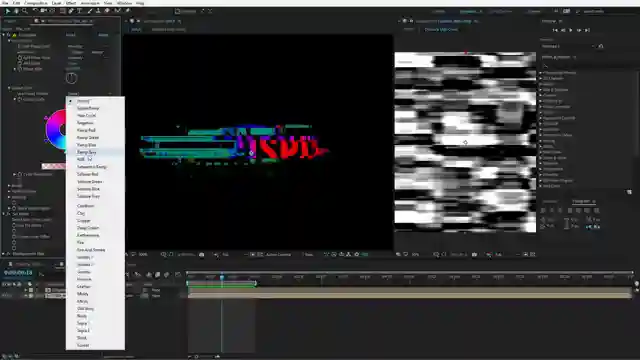Select the Type tool
This screenshot has width=640, height=360.
click(x=80, y=11)
